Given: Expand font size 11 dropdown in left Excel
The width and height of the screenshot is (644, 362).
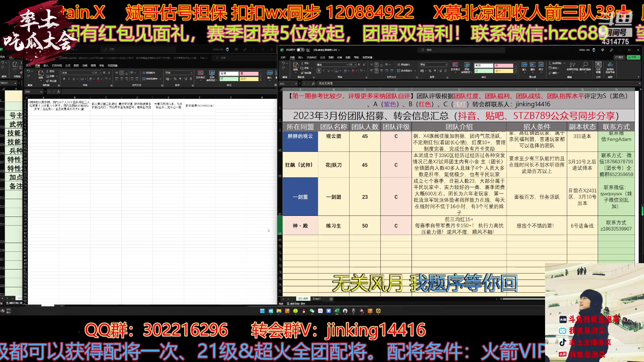Looking at the screenshot, I should pyautogui.click(x=100, y=73).
